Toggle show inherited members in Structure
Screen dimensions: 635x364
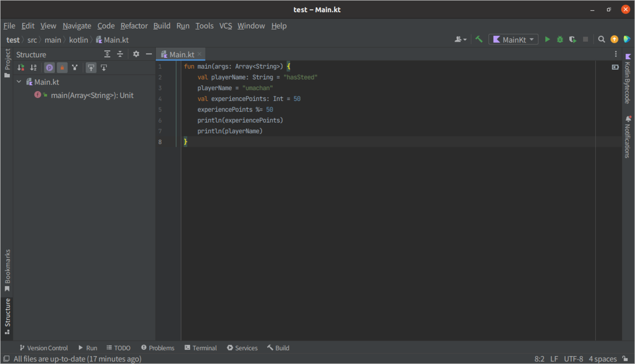(75, 68)
